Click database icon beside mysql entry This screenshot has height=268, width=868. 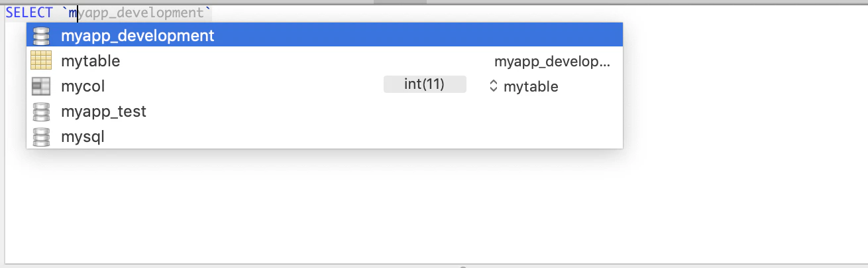(x=41, y=137)
